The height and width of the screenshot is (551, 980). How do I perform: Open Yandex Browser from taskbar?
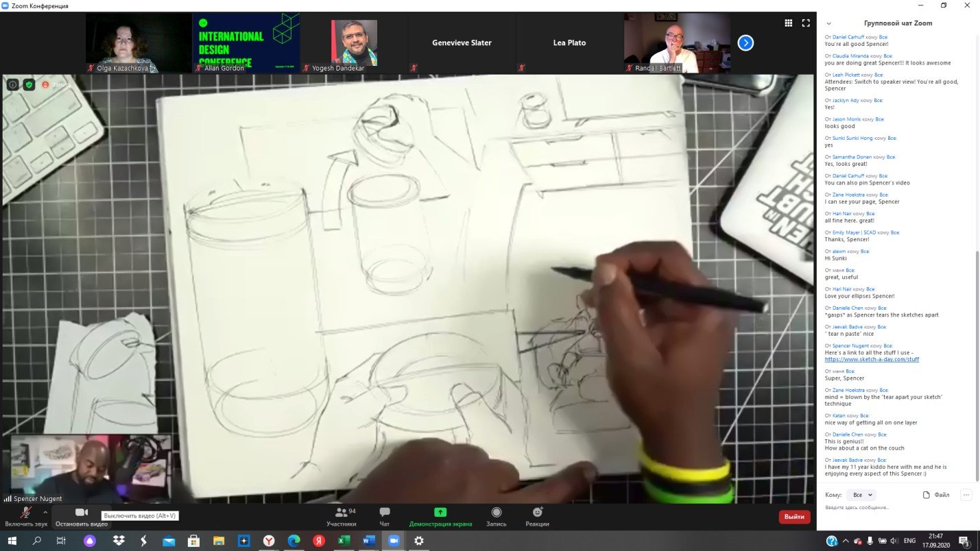[x=269, y=541]
